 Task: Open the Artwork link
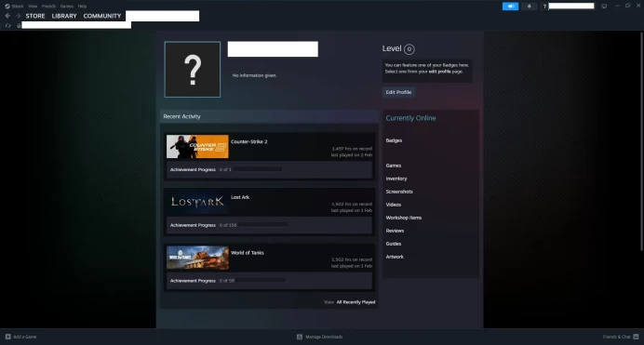(395, 257)
